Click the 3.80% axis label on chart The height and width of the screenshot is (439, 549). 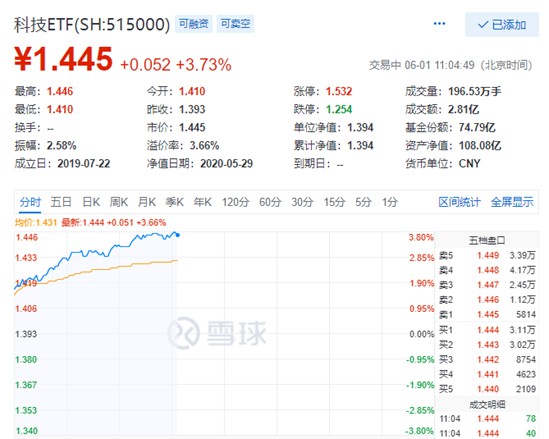pos(421,237)
